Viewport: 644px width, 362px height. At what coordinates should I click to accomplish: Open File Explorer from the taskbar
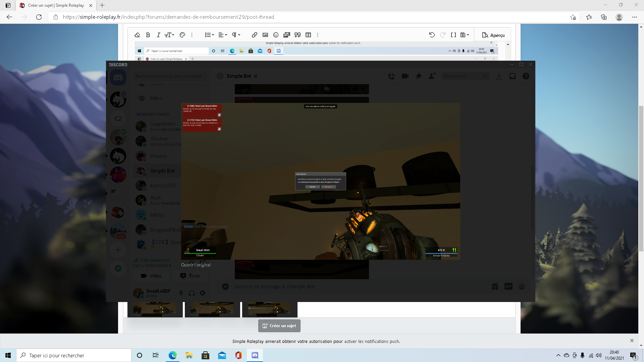189,355
